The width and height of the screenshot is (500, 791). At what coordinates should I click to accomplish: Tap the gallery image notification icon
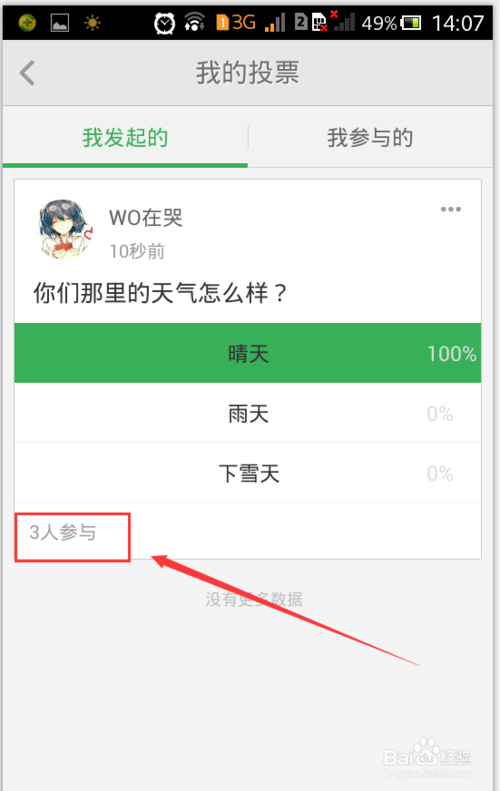(60, 23)
